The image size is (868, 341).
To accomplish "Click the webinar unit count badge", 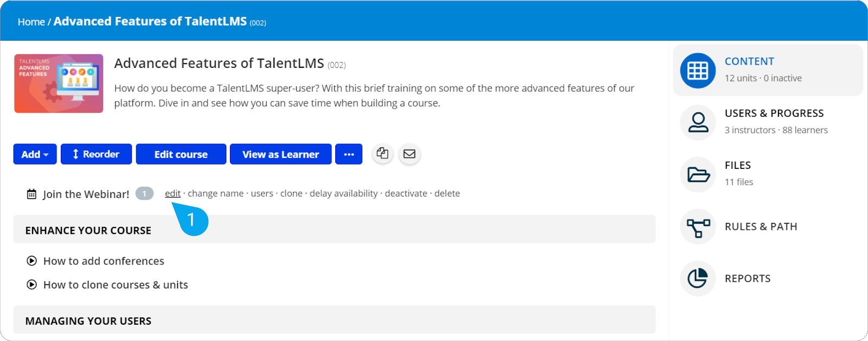I will [x=144, y=193].
